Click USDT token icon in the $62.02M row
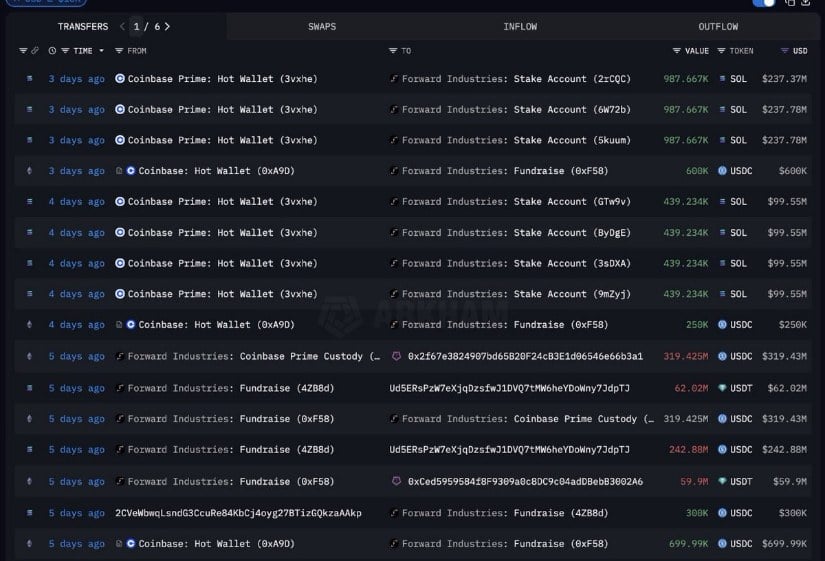Screen dimensions: 825x561 point(722,388)
